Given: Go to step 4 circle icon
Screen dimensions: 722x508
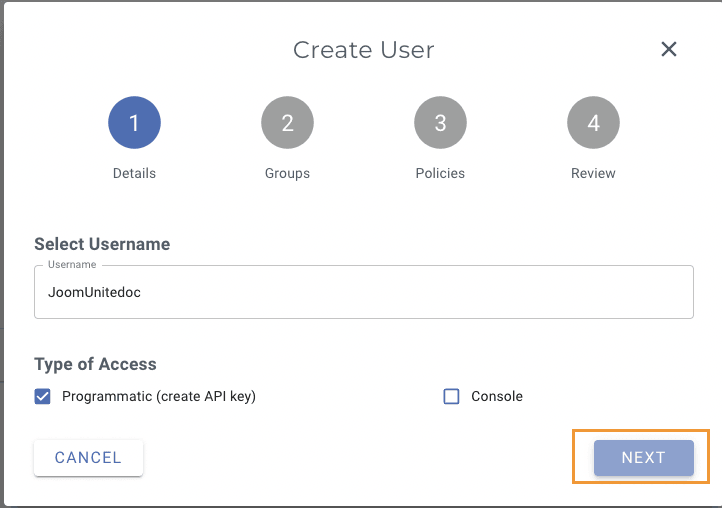Looking at the screenshot, I should (x=593, y=123).
